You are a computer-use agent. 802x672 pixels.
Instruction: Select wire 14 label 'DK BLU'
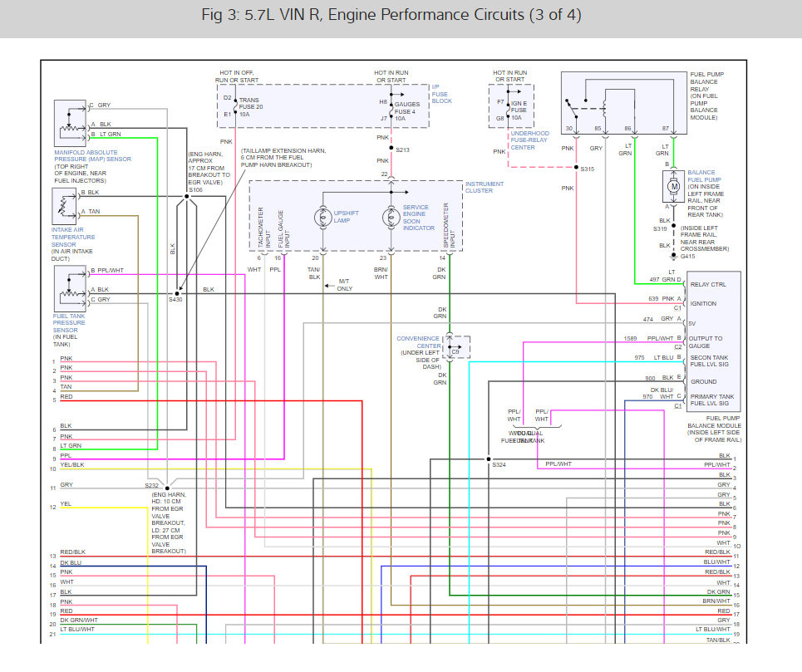(71, 562)
